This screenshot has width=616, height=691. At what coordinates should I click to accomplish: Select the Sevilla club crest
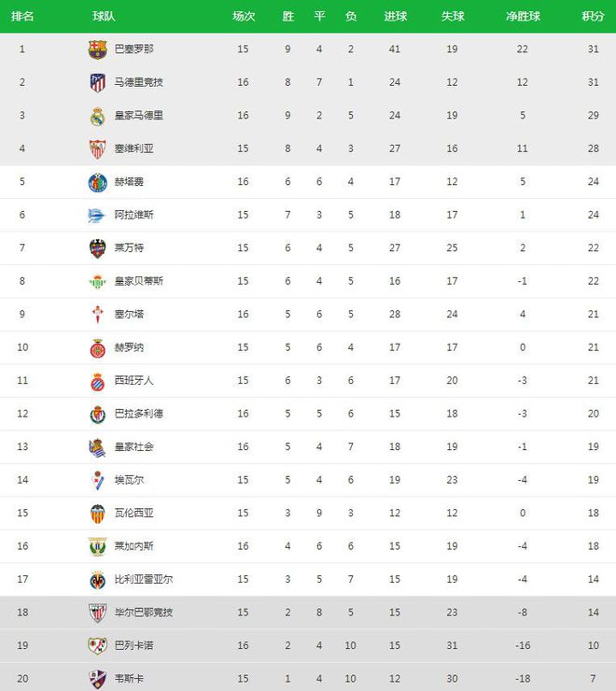[97, 149]
